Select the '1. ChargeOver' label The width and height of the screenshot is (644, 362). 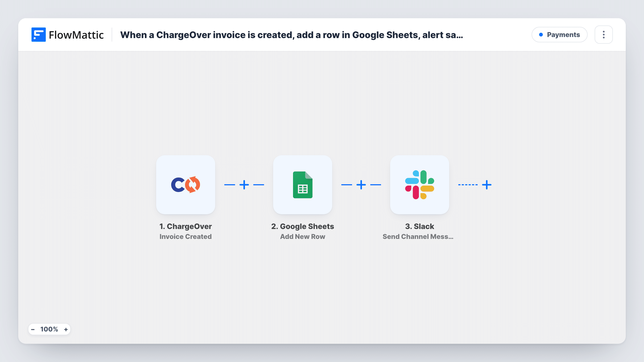pos(186,226)
